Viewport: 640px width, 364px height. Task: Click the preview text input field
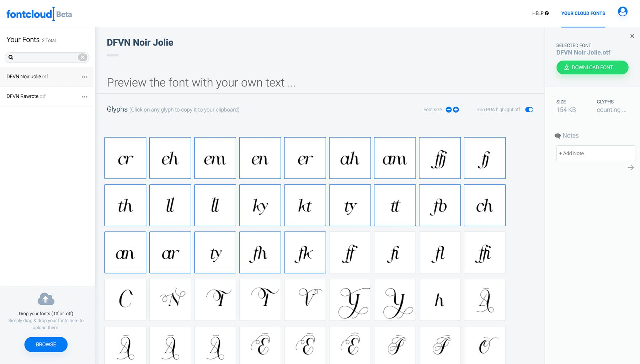[x=320, y=82]
